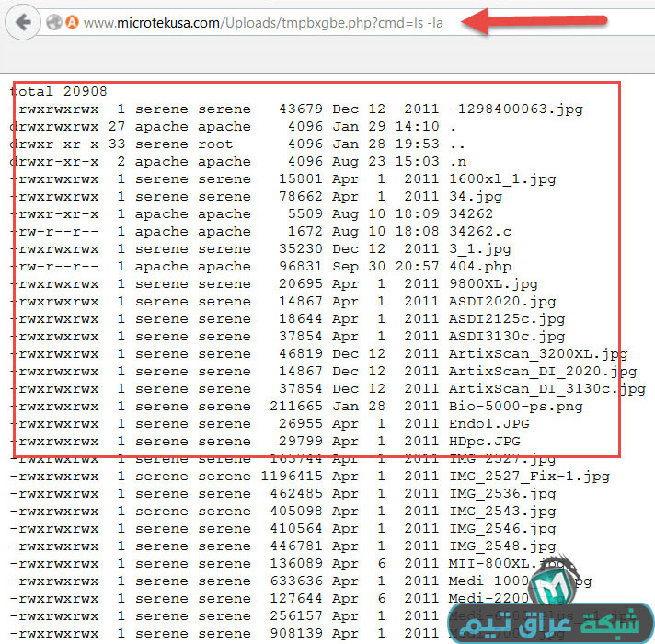Select size value '462485'
The image size is (655, 644).
(296, 494)
